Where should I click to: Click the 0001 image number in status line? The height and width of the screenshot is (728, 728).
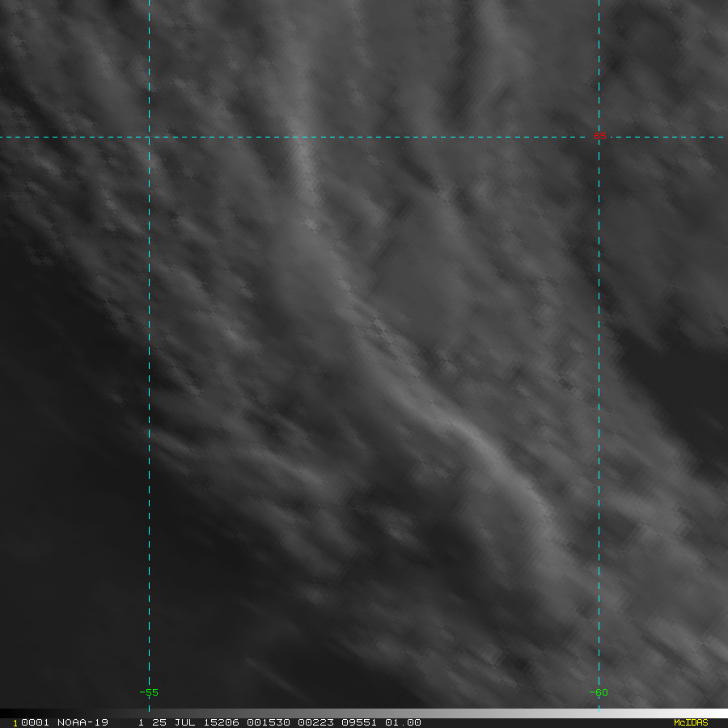pyautogui.click(x=35, y=722)
